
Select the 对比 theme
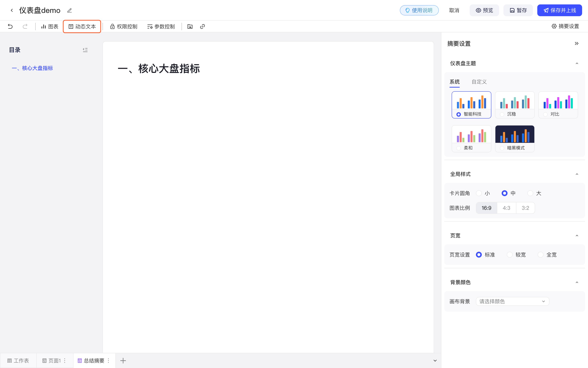pyautogui.click(x=558, y=105)
